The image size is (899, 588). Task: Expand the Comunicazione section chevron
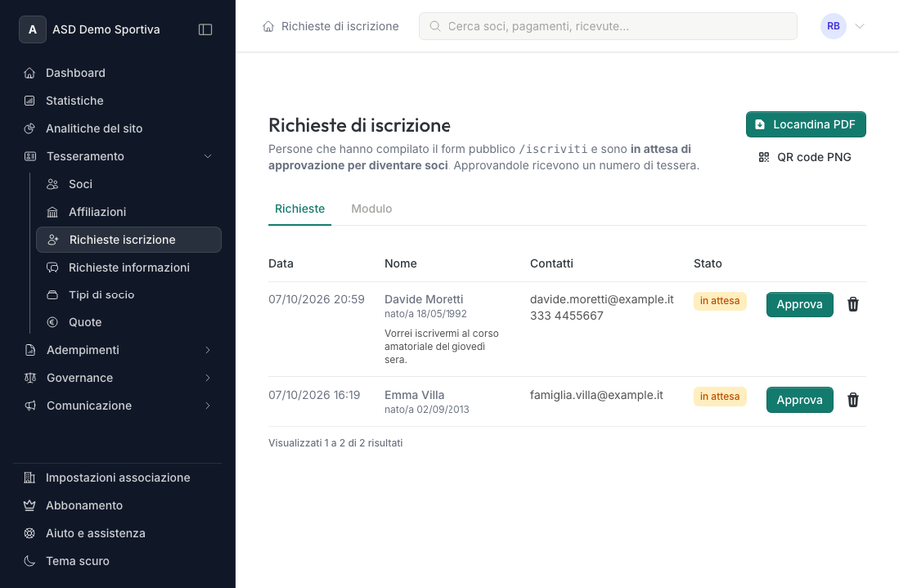pos(208,405)
